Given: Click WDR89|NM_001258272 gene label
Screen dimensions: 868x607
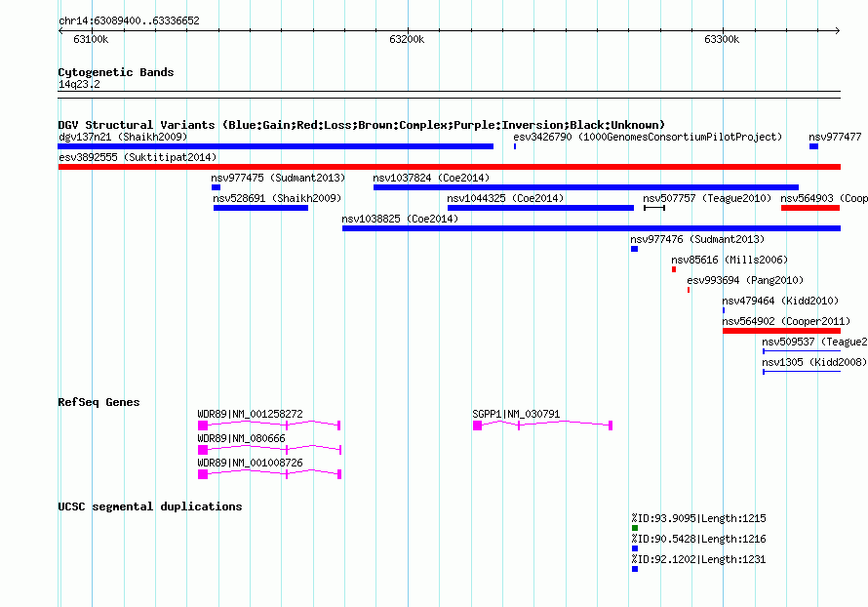Looking at the screenshot, I should (x=251, y=414).
